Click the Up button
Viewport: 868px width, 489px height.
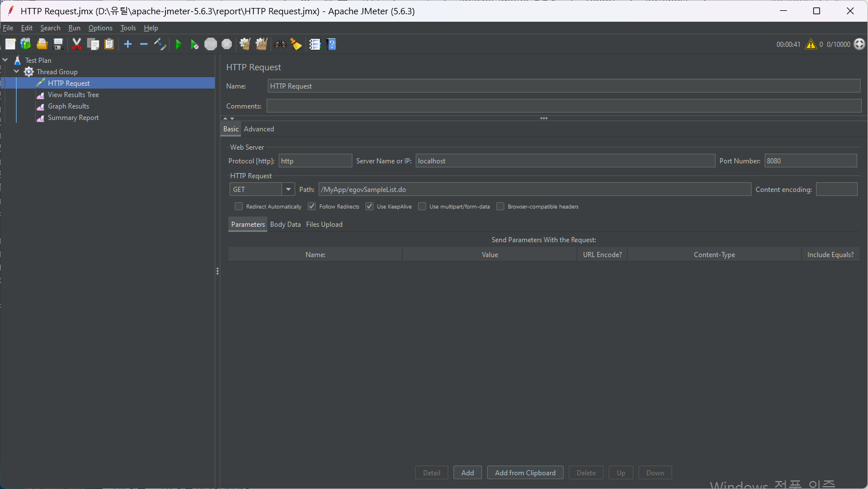click(621, 472)
